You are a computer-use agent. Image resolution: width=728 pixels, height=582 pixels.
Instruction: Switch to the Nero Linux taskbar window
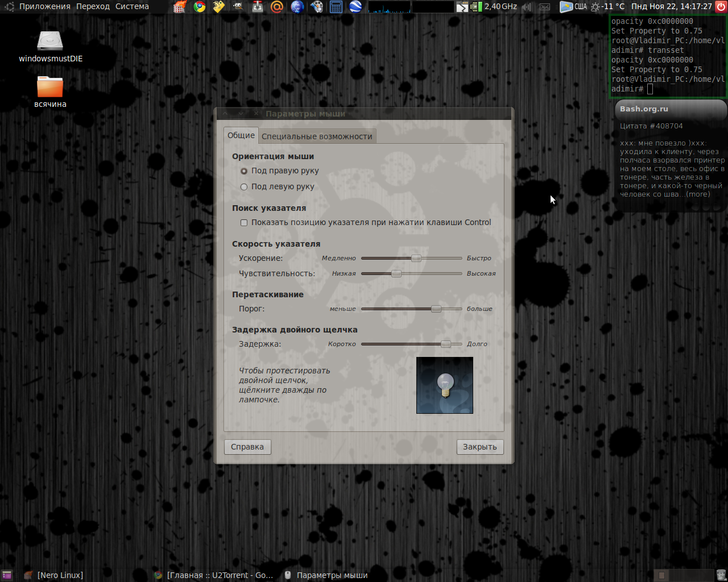[60, 575]
